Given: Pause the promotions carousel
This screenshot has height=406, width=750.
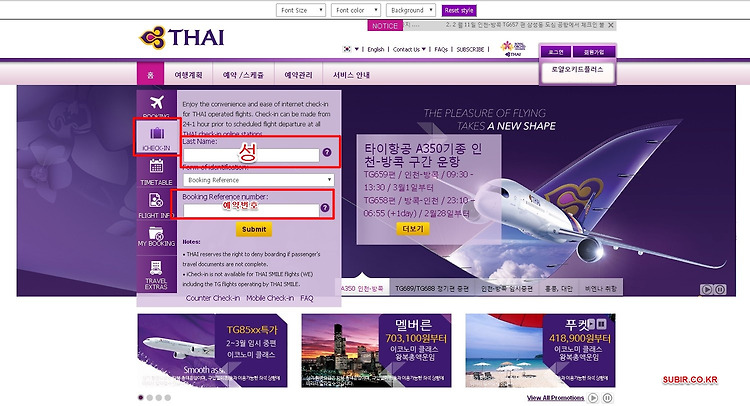Looking at the screenshot, I should (607, 397).
